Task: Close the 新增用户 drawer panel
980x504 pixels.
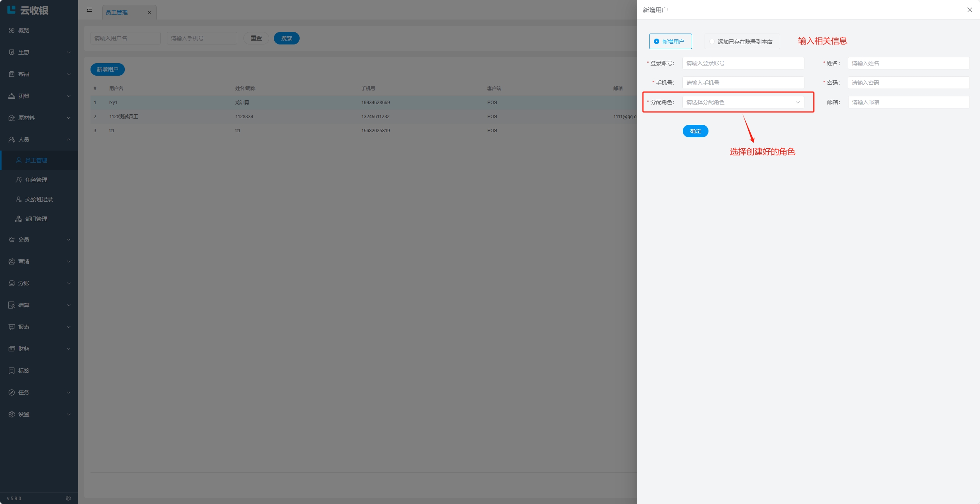Action: [969, 10]
